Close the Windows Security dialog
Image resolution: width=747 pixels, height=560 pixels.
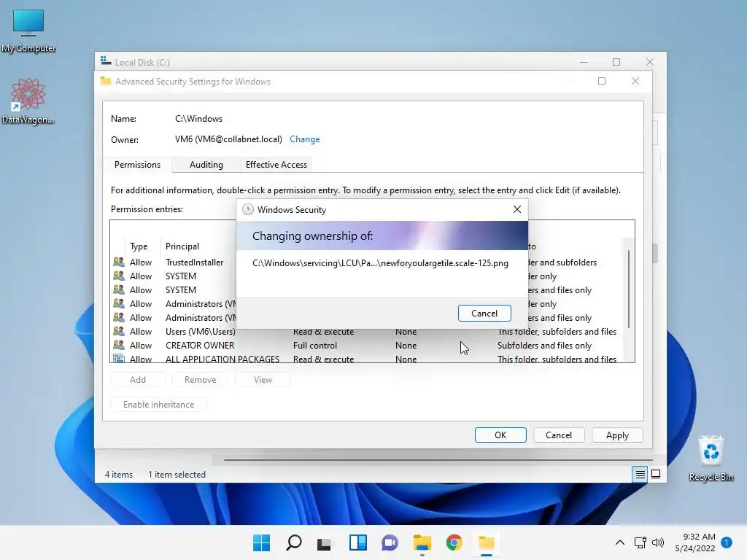[517, 209]
